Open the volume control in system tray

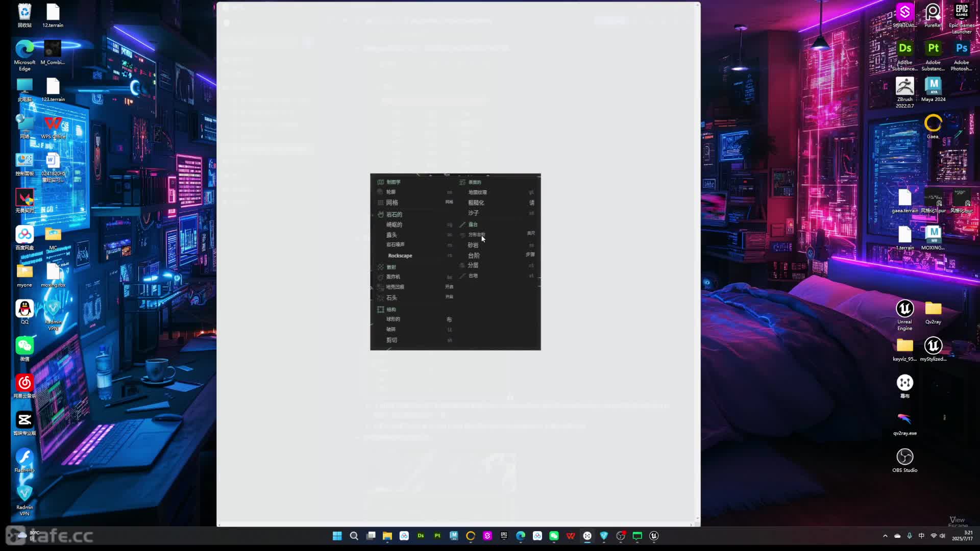pos(942,536)
